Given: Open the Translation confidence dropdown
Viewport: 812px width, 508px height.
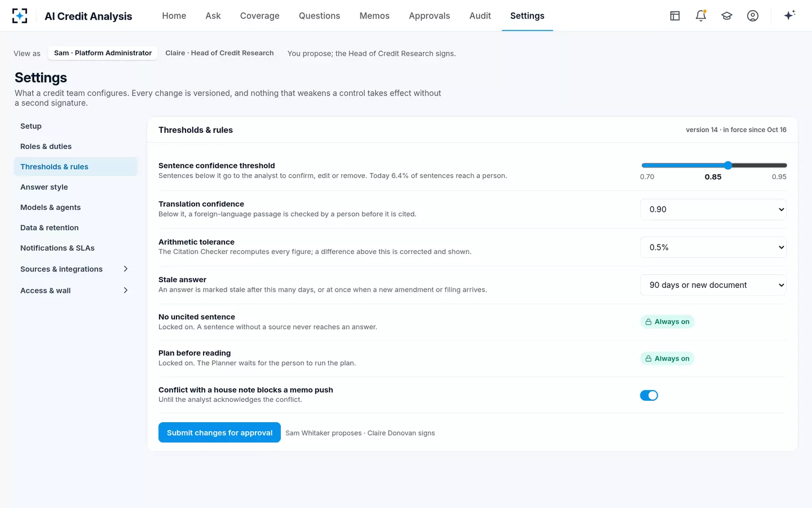Looking at the screenshot, I should 713,209.
